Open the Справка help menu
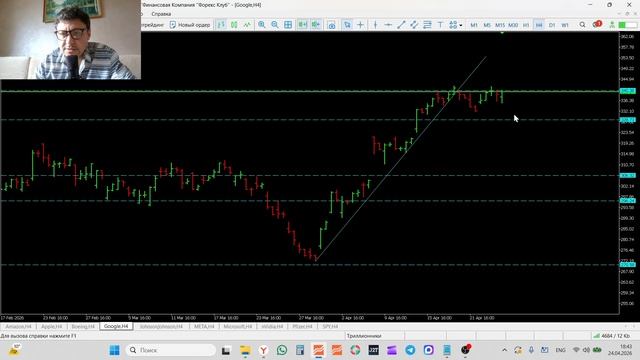The width and height of the screenshot is (640, 360). (161, 14)
